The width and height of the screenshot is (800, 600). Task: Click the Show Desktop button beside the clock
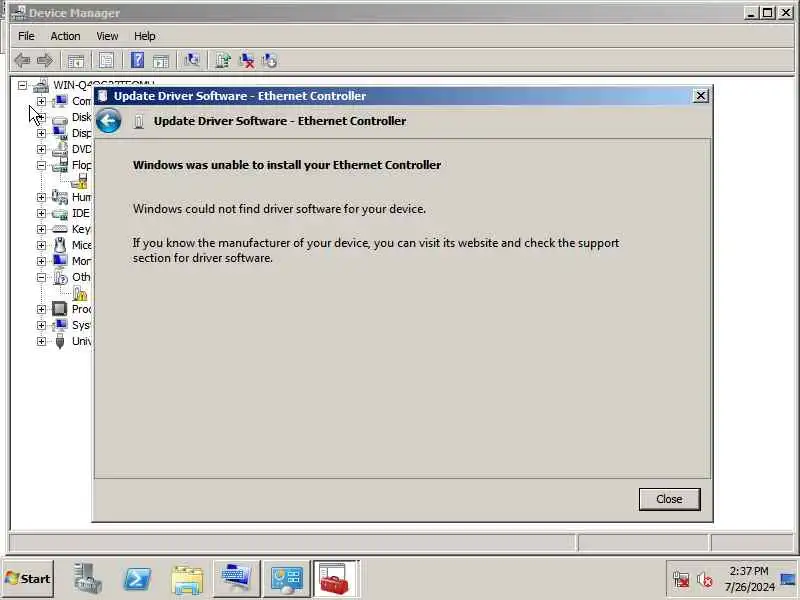(x=789, y=579)
